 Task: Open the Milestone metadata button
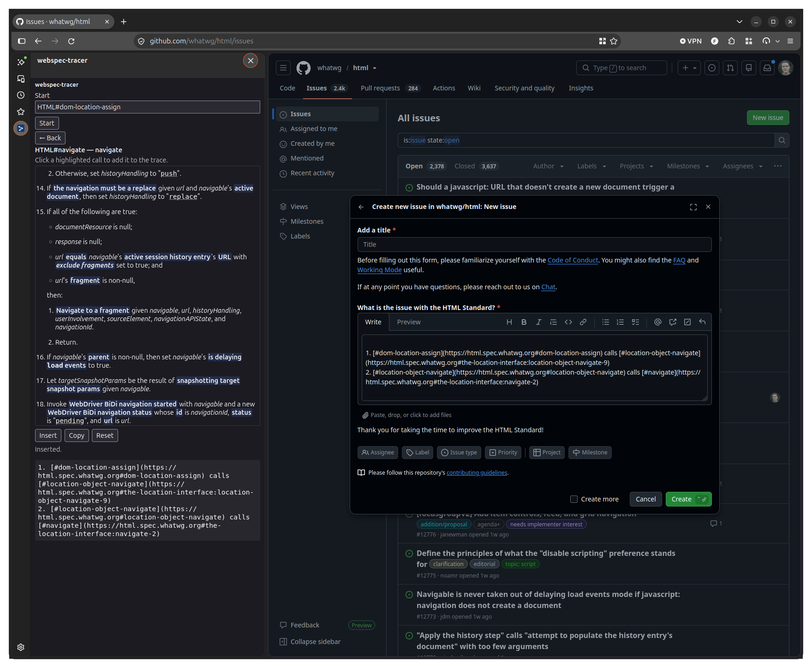pyautogui.click(x=590, y=453)
